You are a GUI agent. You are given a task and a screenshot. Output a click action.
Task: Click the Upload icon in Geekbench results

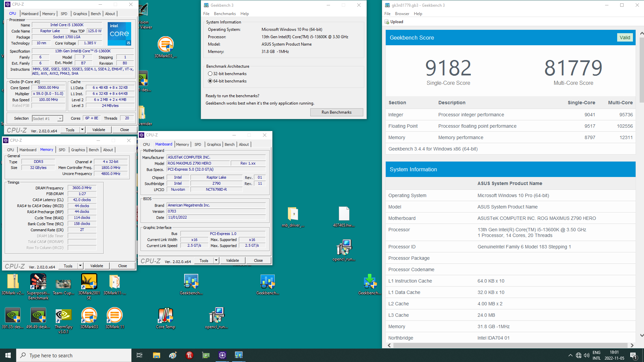point(387,22)
